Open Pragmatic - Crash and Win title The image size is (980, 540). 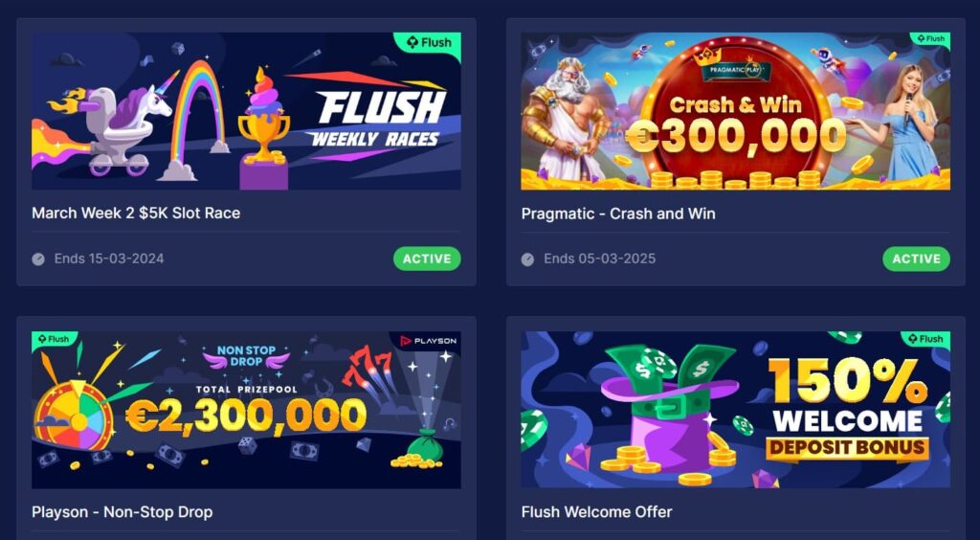[618, 214]
